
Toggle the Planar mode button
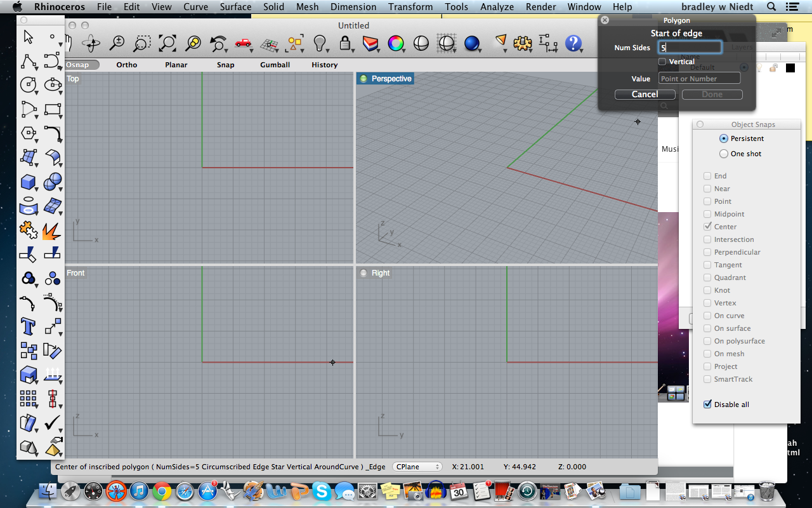176,65
